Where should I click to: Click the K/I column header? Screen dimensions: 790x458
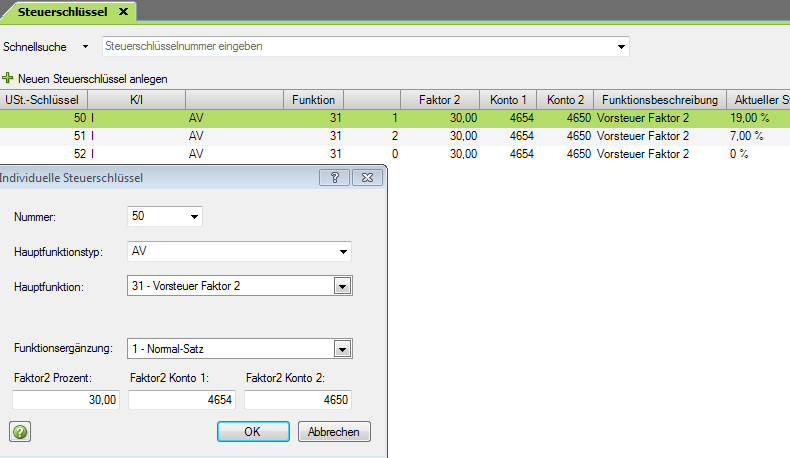pos(137,100)
